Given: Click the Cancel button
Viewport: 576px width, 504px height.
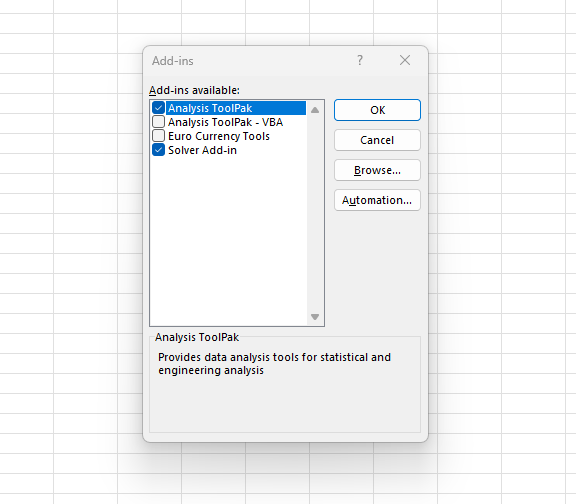Looking at the screenshot, I should [377, 140].
